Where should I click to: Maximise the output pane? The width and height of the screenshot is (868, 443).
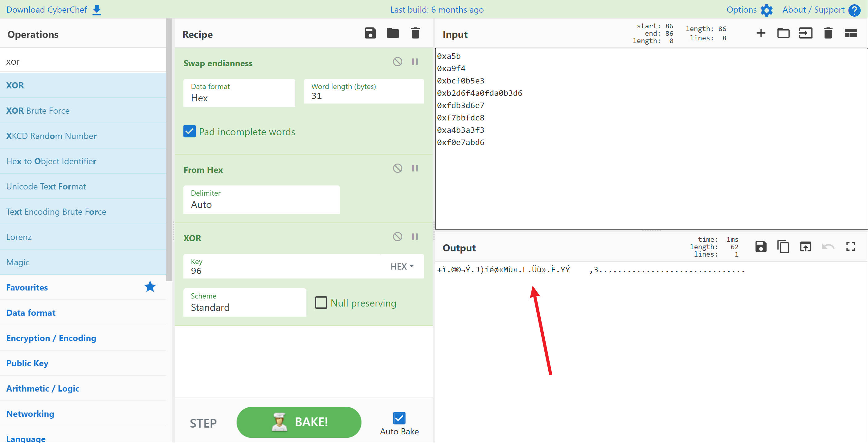point(850,246)
